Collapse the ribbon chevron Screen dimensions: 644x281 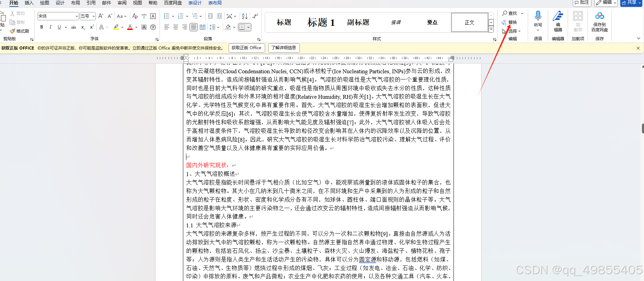pos(638,39)
